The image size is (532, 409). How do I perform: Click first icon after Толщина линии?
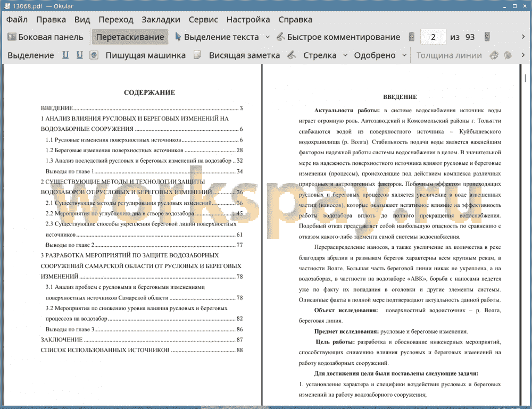pos(494,55)
